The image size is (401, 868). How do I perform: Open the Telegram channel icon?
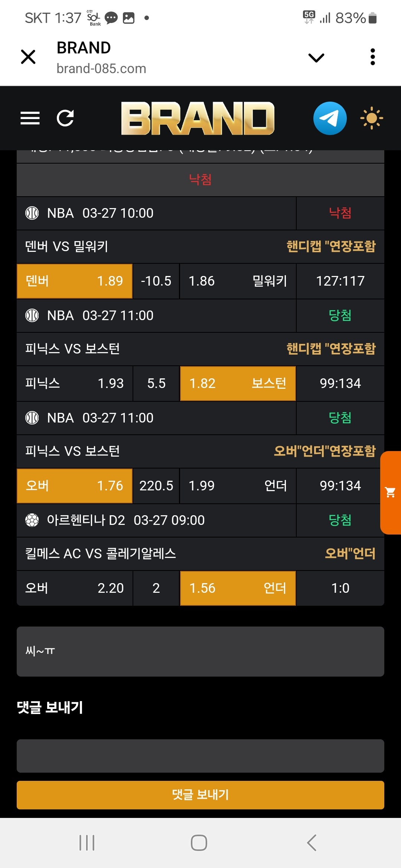[x=330, y=118]
